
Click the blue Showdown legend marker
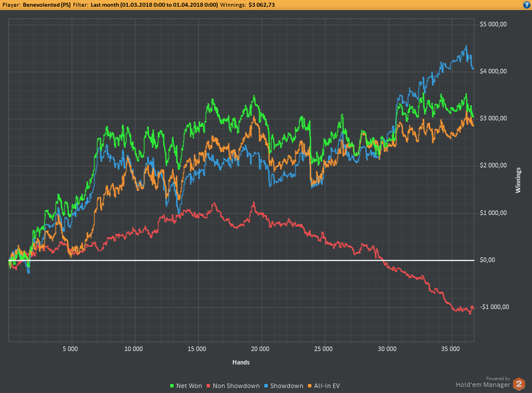(266, 386)
